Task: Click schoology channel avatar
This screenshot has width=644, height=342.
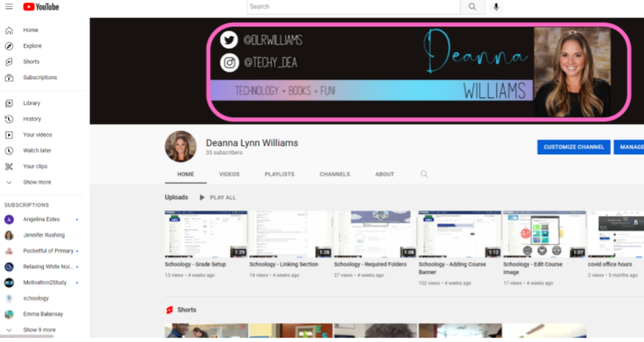Action: coord(9,298)
